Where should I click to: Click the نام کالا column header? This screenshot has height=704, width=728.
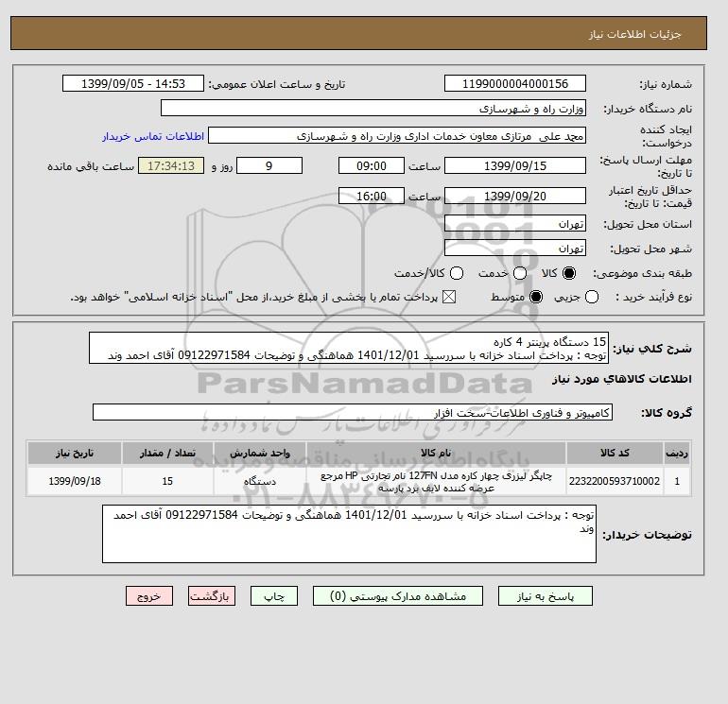click(x=436, y=453)
